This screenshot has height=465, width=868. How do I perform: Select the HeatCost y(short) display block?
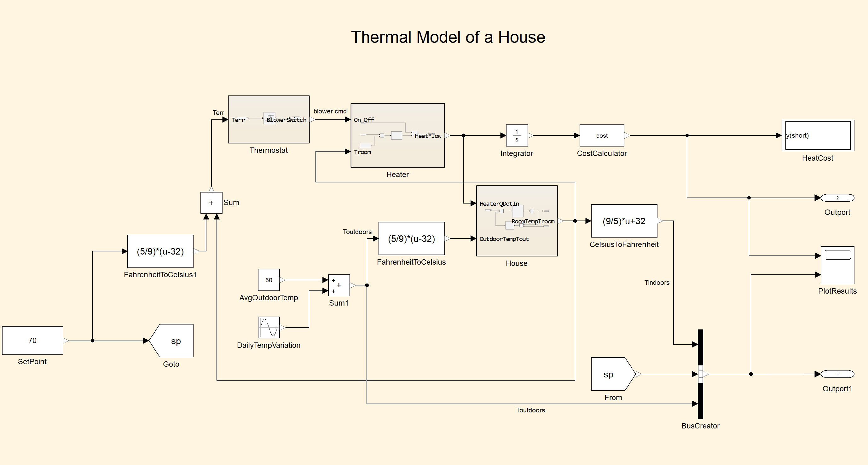pos(818,135)
